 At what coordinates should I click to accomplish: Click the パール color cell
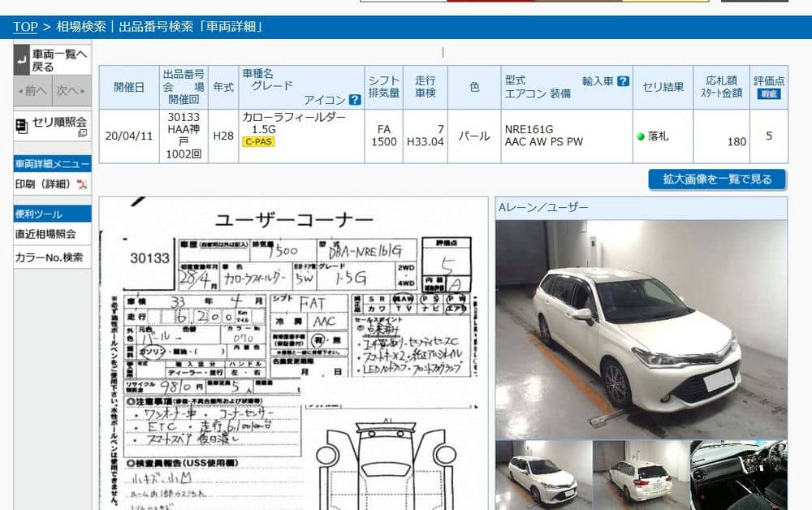(x=474, y=136)
